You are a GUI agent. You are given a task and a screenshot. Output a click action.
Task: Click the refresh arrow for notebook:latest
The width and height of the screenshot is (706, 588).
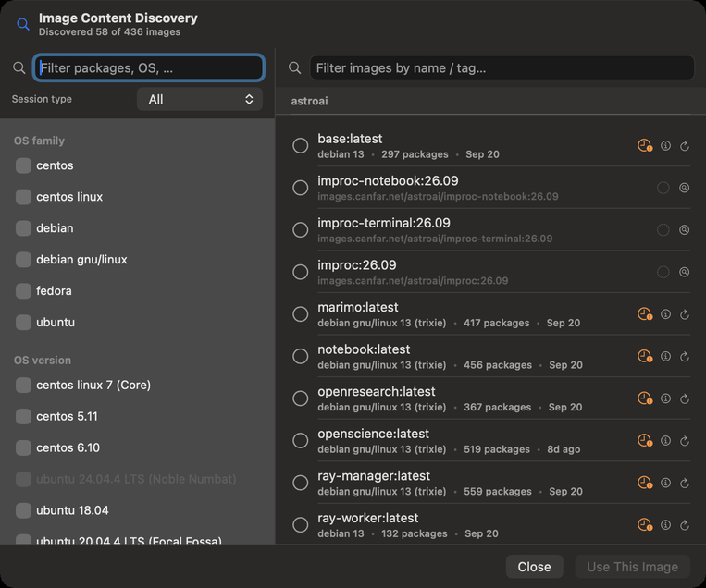click(685, 356)
